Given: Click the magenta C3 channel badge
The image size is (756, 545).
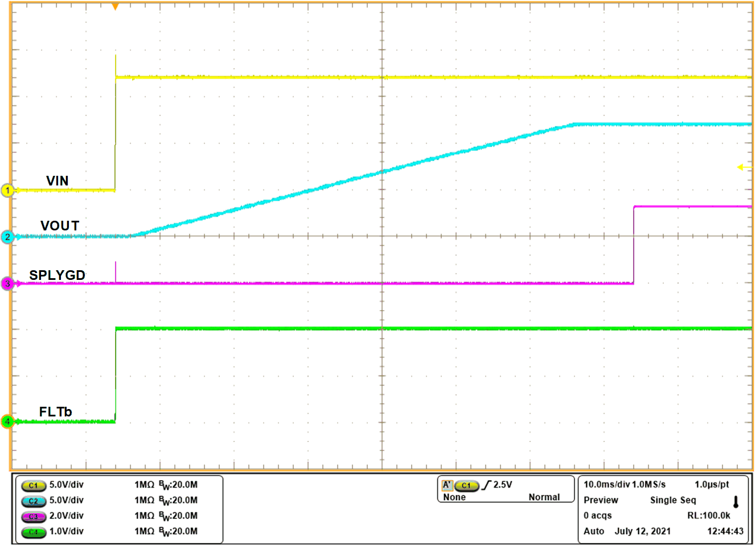Looking at the screenshot, I should coord(34,517).
